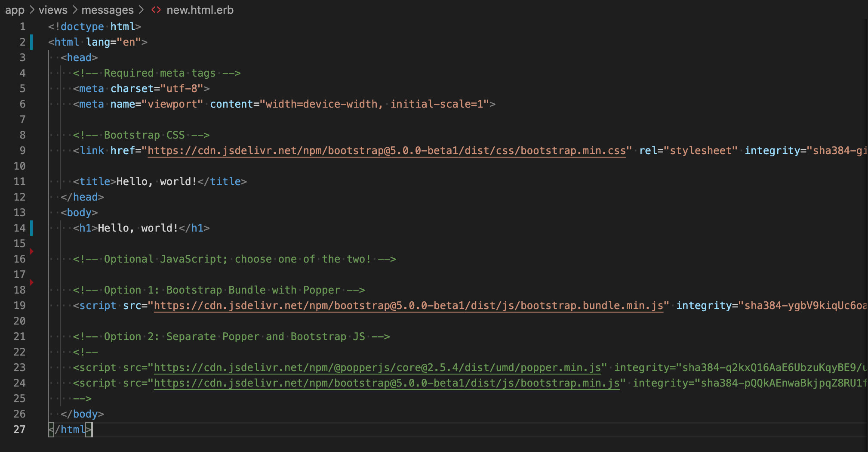The image size is (868, 452).
Task: Click the <> file icon beside new.html.erb
Action: [x=156, y=9]
